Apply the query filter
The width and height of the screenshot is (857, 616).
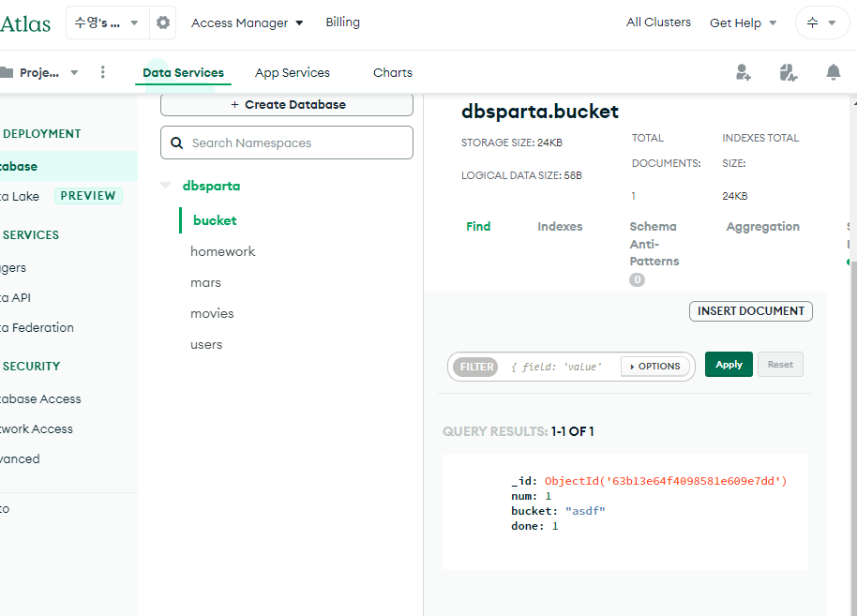coord(729,365)
